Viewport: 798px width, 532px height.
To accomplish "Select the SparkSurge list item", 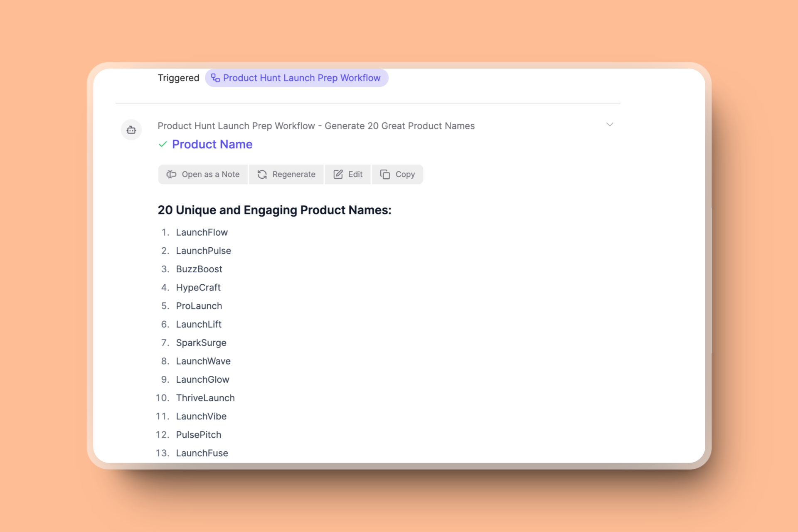I will coord(201,343).
